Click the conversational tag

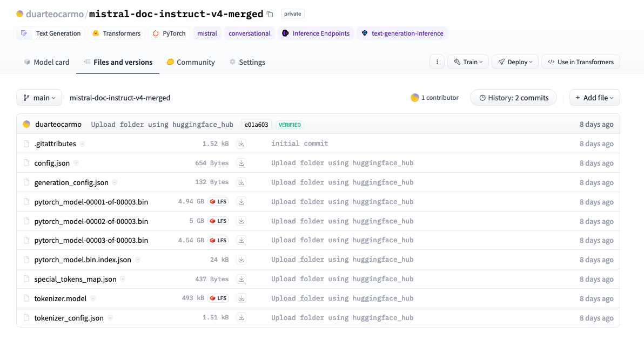pyautogui.click(x=249, y=33)
